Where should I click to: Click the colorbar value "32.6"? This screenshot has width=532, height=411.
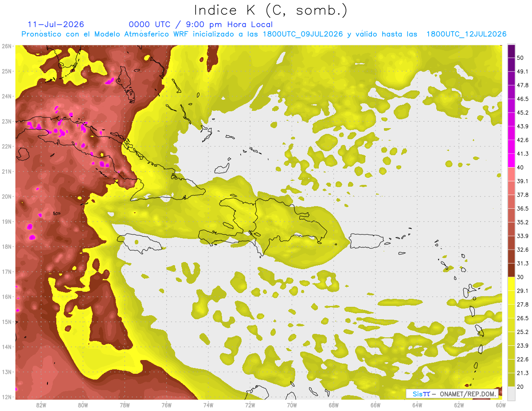[x=523, y=250]
